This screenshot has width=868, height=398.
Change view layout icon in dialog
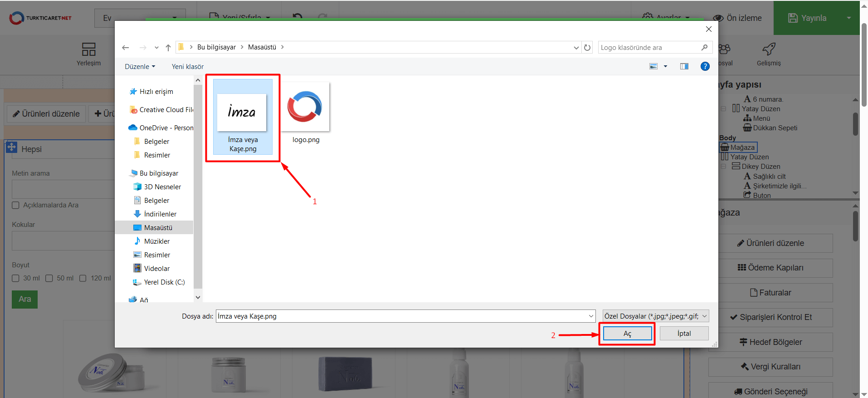coord(653,66)
